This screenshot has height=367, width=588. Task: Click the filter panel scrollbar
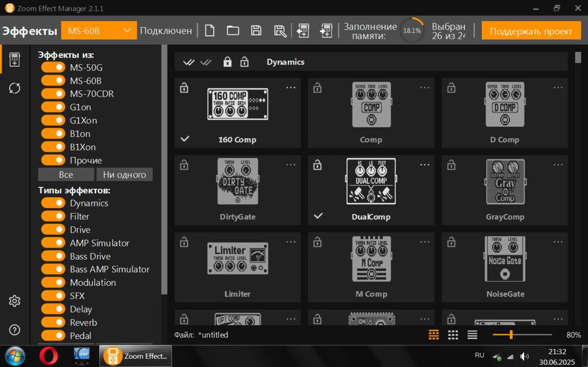tap(164, 169)
